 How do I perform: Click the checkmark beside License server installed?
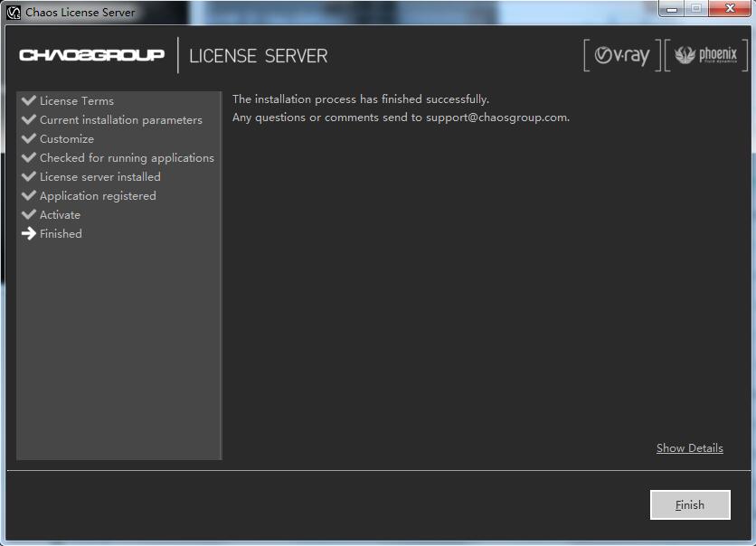pyautogui.click(x=29, y=176)
